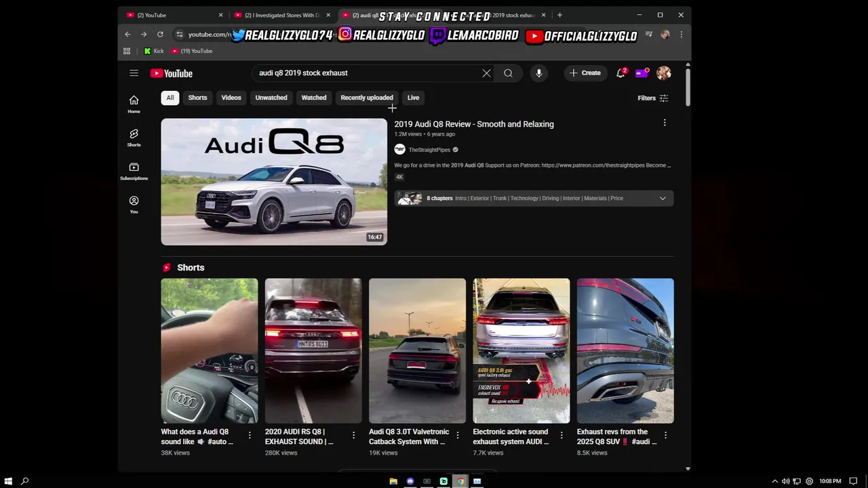Go forward in the browser
The height and width of the screenshot is (488, 868).
click(144, 35)
